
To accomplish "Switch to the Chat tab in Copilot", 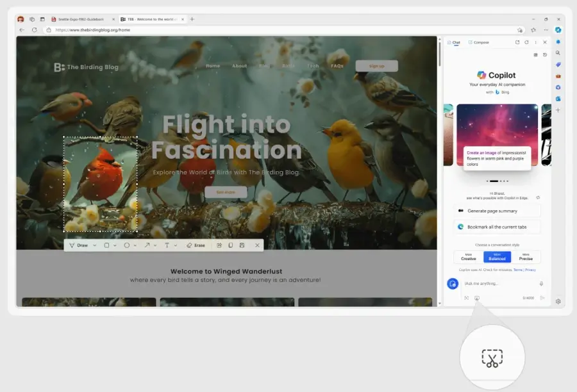I will (454, 42).
